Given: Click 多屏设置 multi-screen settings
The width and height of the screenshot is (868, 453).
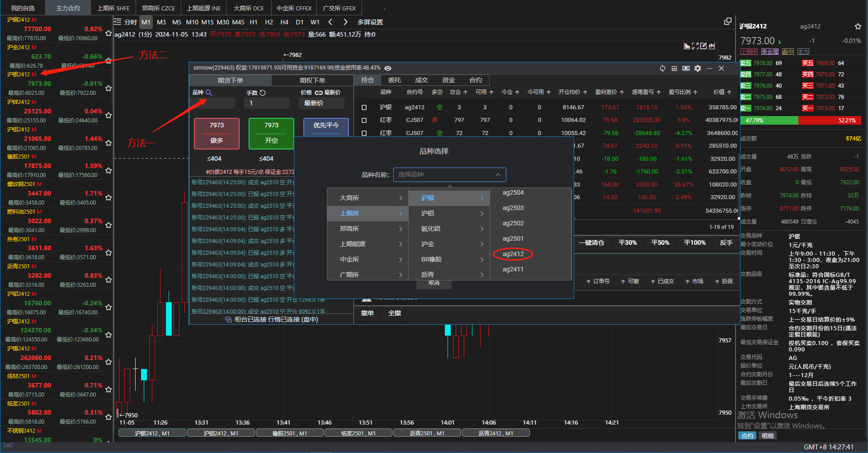Looking at the screenshot, I should [x=370, y=22].
